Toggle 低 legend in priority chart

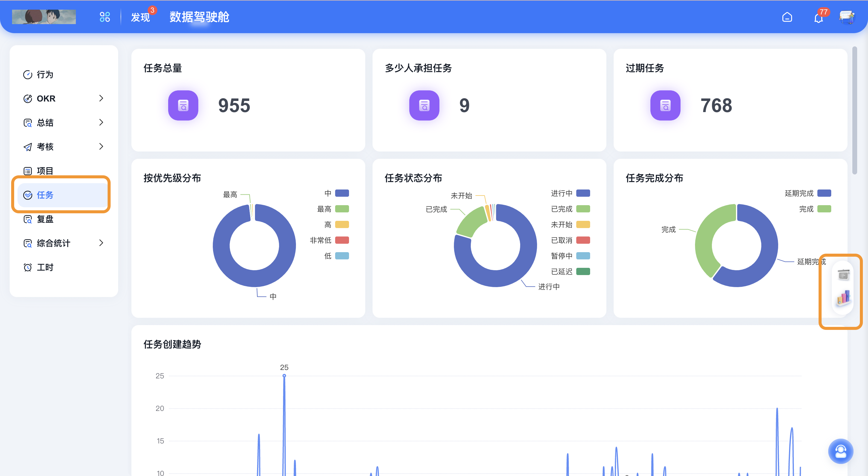coord(336,256)
